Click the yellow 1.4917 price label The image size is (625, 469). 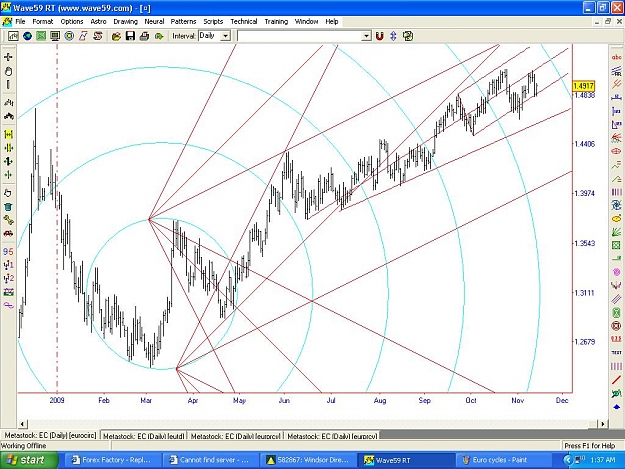coord(584,86)
